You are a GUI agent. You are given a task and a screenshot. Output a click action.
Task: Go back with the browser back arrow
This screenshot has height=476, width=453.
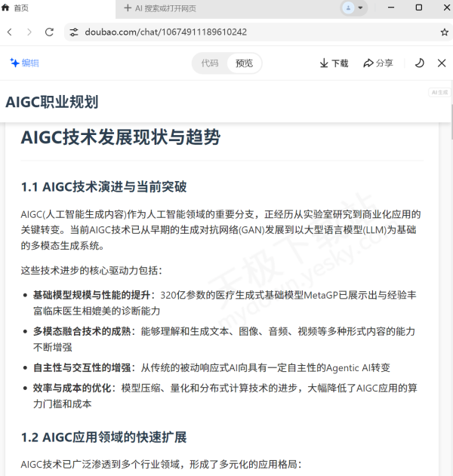(10, 32)
